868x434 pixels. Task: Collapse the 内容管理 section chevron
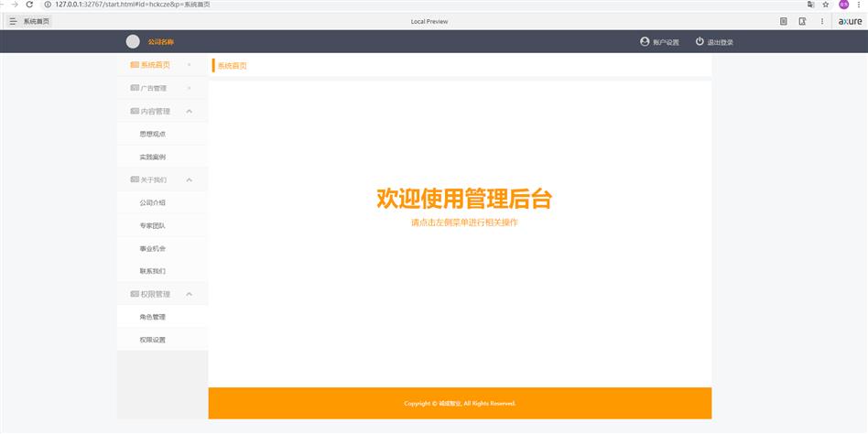(189, 111)
